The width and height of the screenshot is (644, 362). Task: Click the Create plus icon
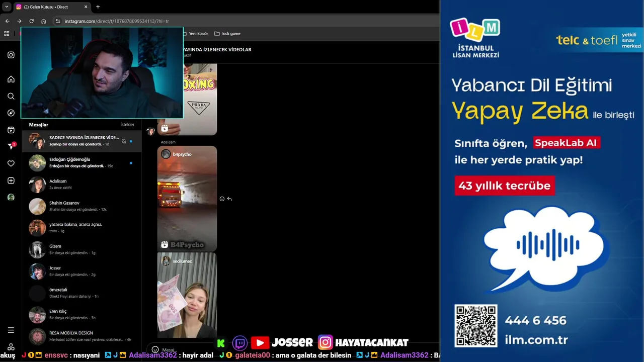(x=11, y=180)
